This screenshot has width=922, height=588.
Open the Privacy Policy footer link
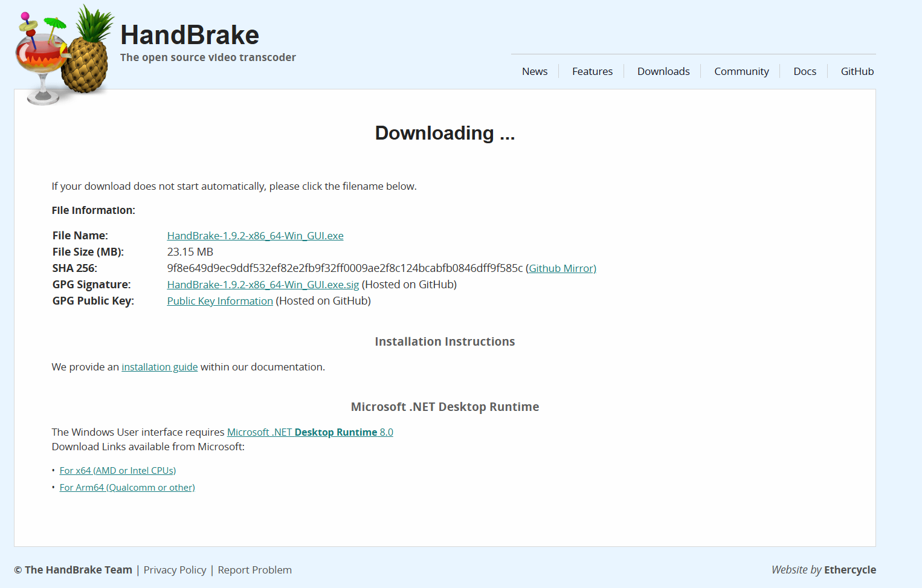[x=175, y=570]
